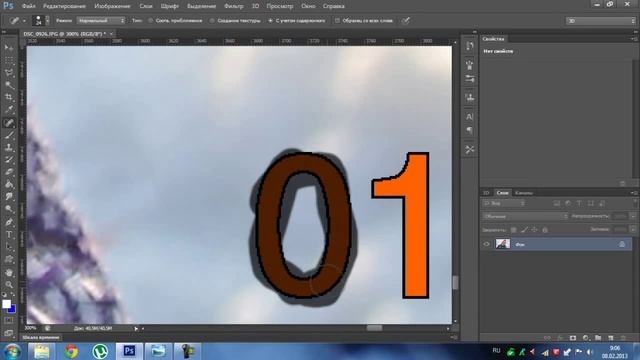The width and height of the screenshot is (640, 360).
Task: Open the Mode dropdown in options bar
Action: pyautogui.click(x=101, y=20)
